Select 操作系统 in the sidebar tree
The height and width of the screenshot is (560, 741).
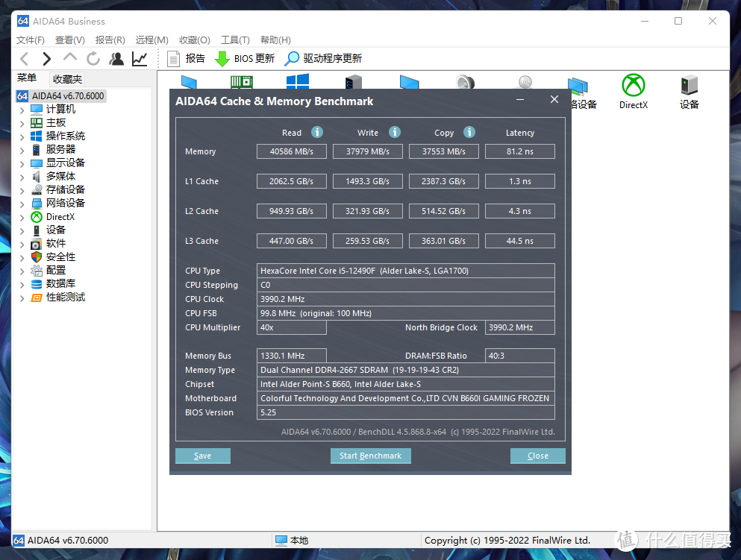click(65, 136)
